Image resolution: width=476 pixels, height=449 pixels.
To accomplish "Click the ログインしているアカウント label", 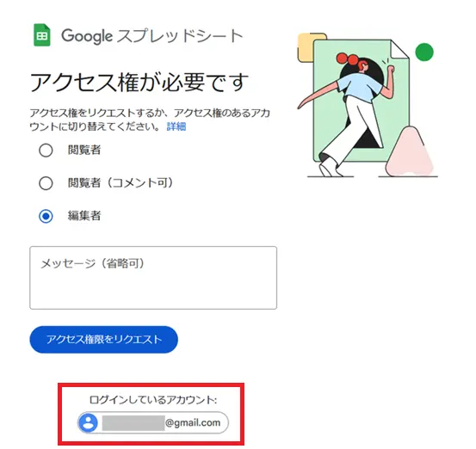I will click(153, 400).
